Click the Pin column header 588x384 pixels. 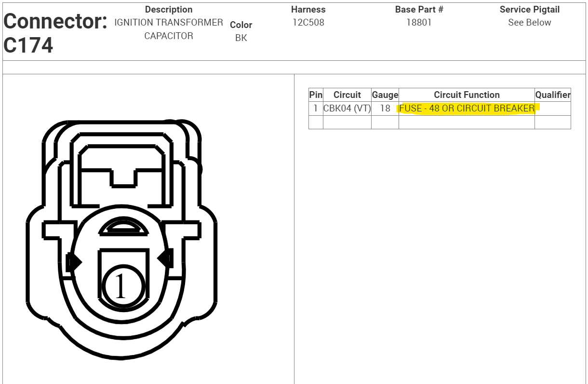click(316, 95)
